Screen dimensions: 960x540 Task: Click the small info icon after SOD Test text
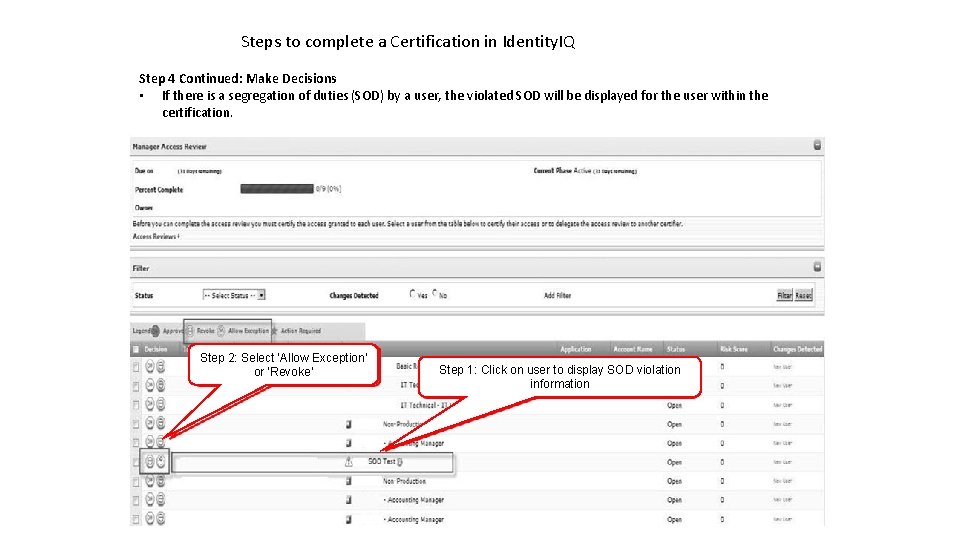click(x=400, y=462)
